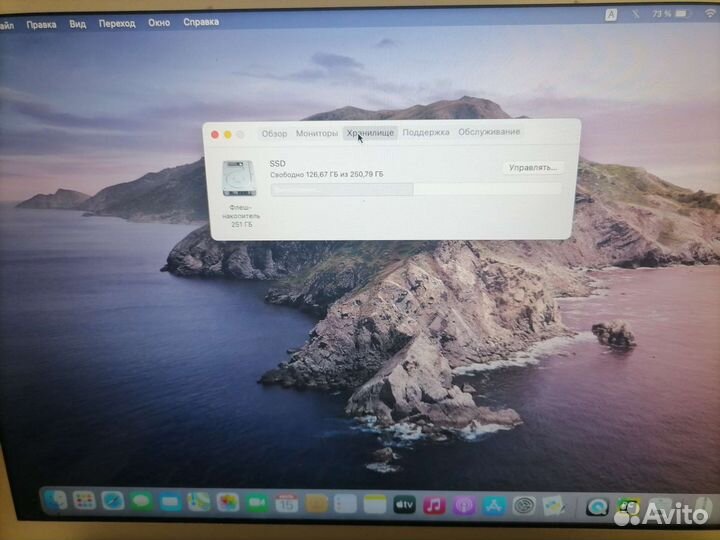Switch to the Обзор tab
This screenshot has width=720, height=540.
point(274,134)
